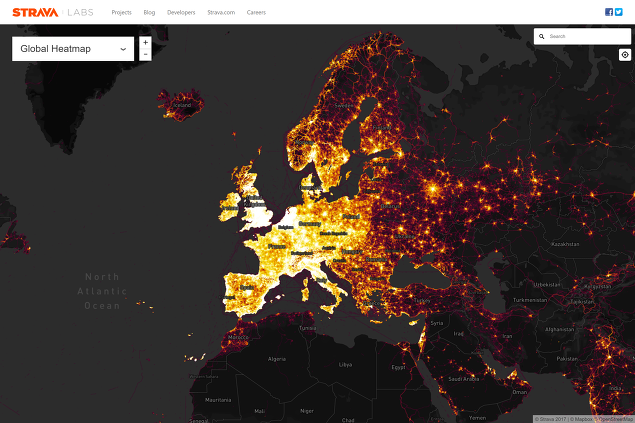The image size is (635, 423).
Task: Click the Mauritania label on map
Action: [218, 400]
